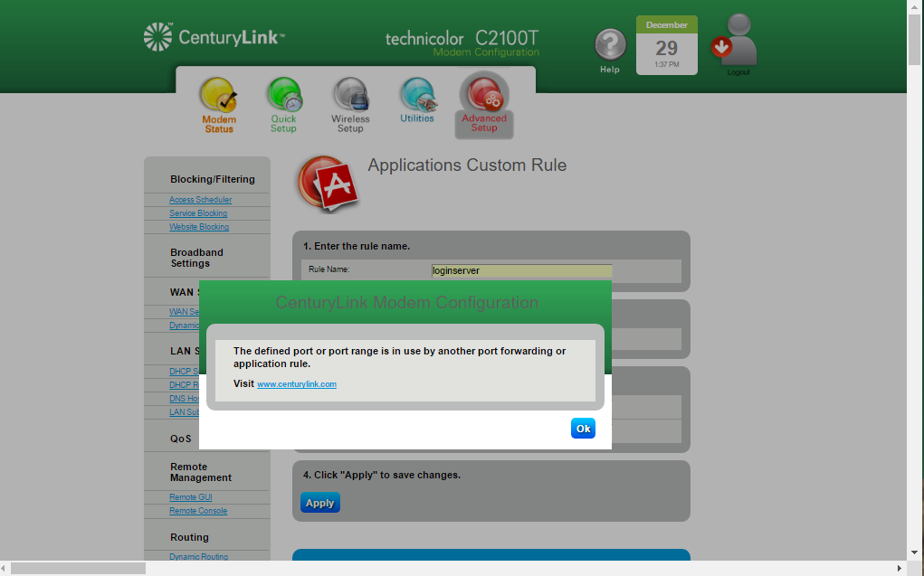Click the scroll down arrow

coord(915,552)
